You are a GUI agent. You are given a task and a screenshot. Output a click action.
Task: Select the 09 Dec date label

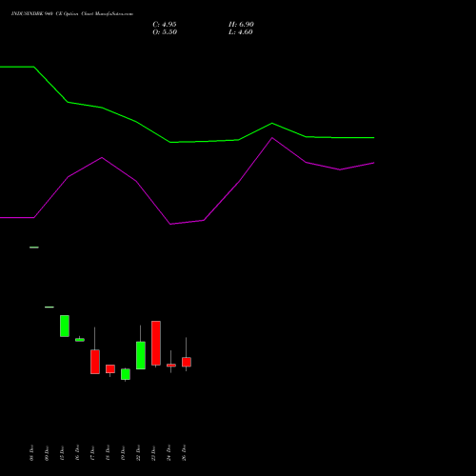47,453
